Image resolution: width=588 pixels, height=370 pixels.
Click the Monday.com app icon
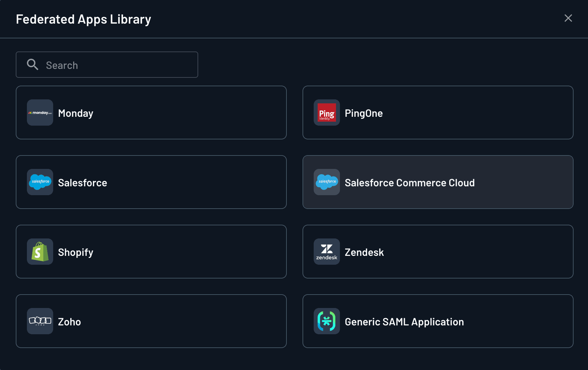[40, 113]
